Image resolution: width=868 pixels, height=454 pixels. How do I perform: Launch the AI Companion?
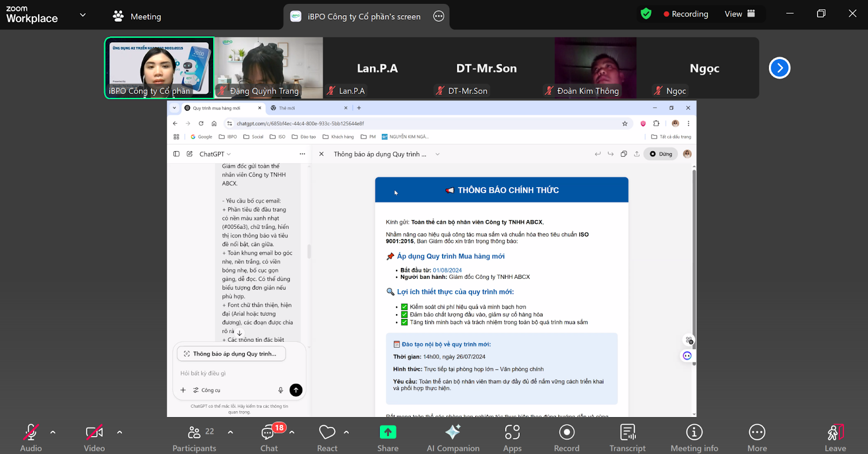pos(453,437)
